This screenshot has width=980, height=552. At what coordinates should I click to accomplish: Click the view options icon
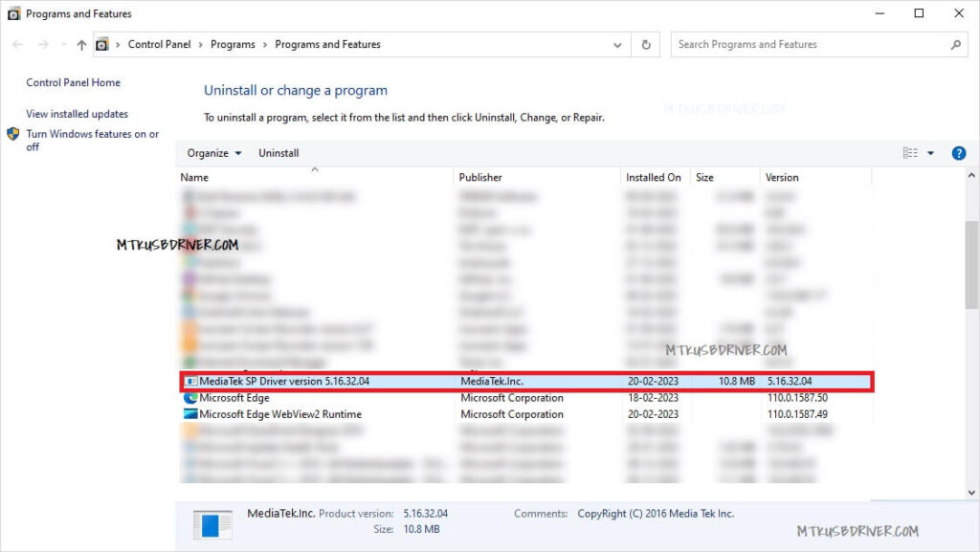point(910,153)
